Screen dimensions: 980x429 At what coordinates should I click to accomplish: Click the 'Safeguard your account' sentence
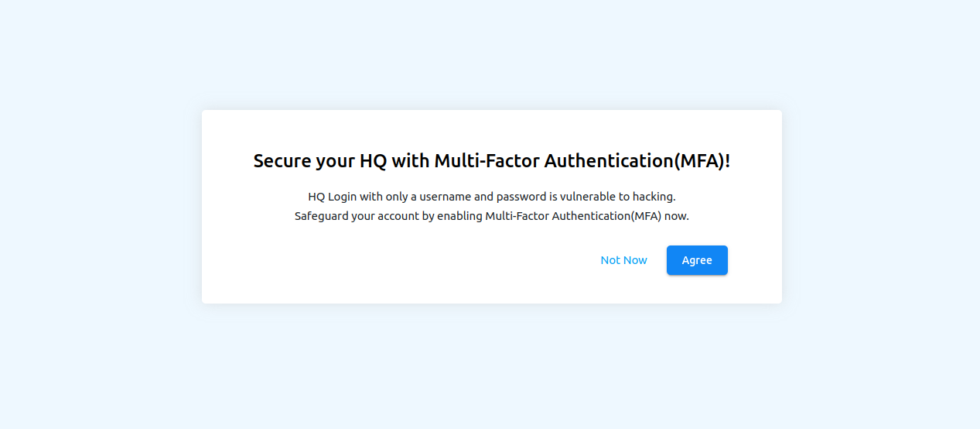click(x=492, y=216)
